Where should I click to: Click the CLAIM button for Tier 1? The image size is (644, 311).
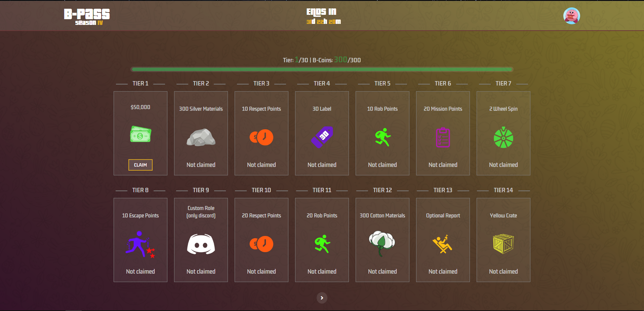tap(140, 165)
